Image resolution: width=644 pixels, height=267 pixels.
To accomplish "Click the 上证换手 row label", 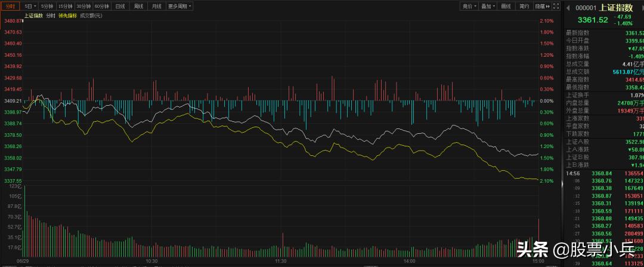I will (577, 95).
